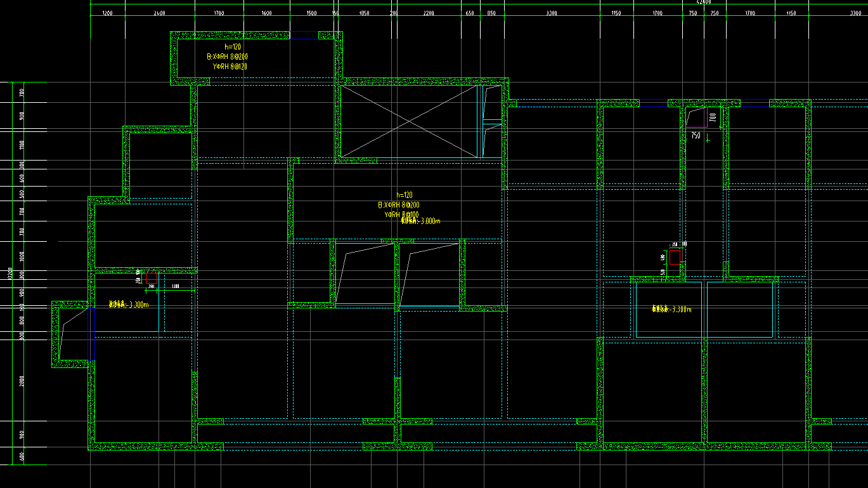The height and width of the screenshot is (488, 868).
Task: Select the 1000 dimension on the left axis
Action: 22,256
